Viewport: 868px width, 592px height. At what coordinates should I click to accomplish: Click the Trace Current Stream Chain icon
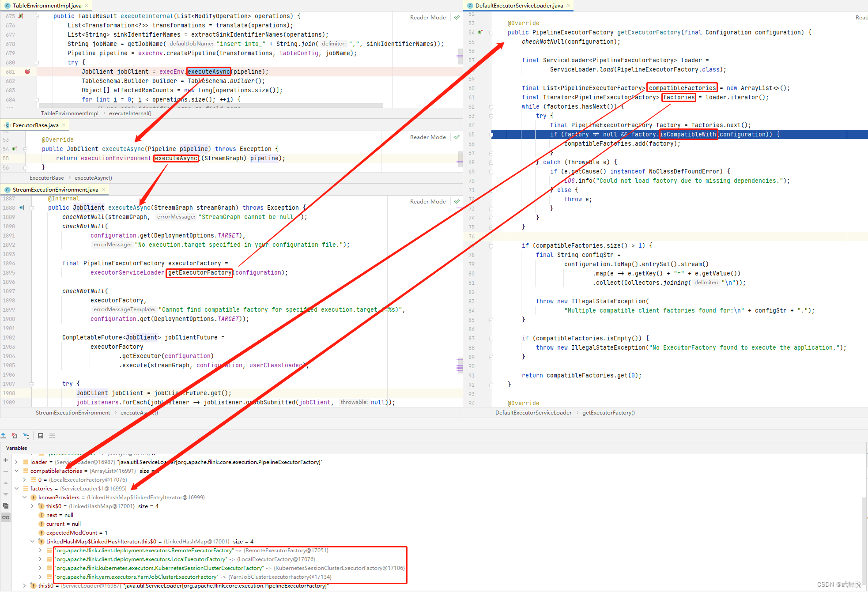click(52, 436)
